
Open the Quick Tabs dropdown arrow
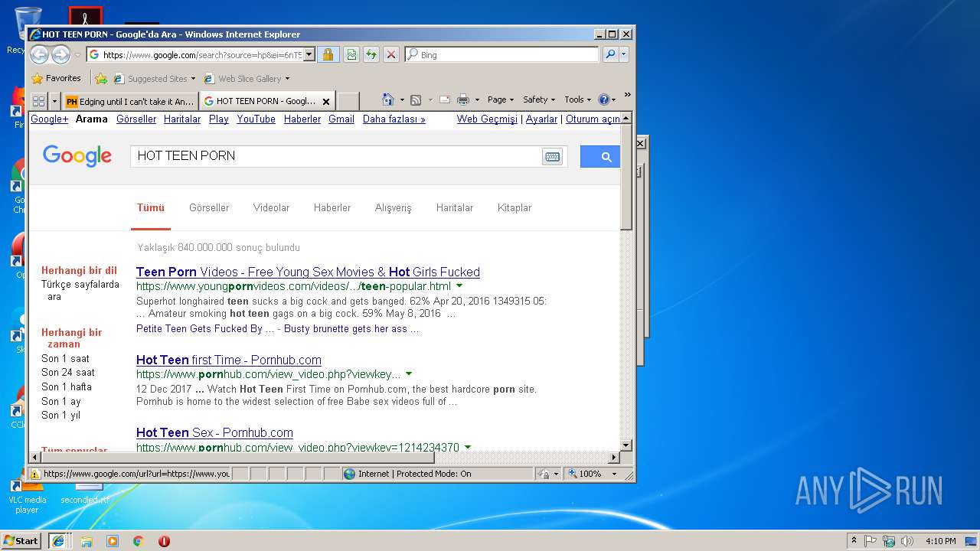[54, 101]
